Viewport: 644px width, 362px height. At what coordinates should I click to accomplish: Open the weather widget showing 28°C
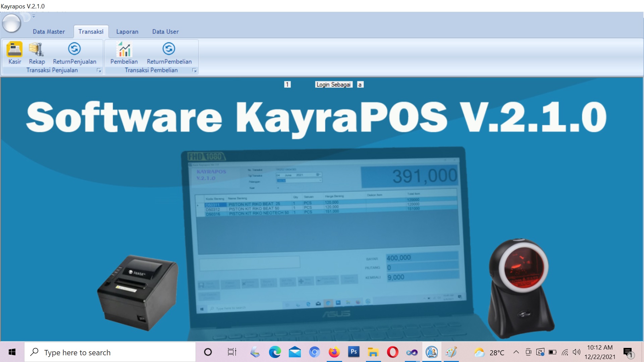(489, 352)
